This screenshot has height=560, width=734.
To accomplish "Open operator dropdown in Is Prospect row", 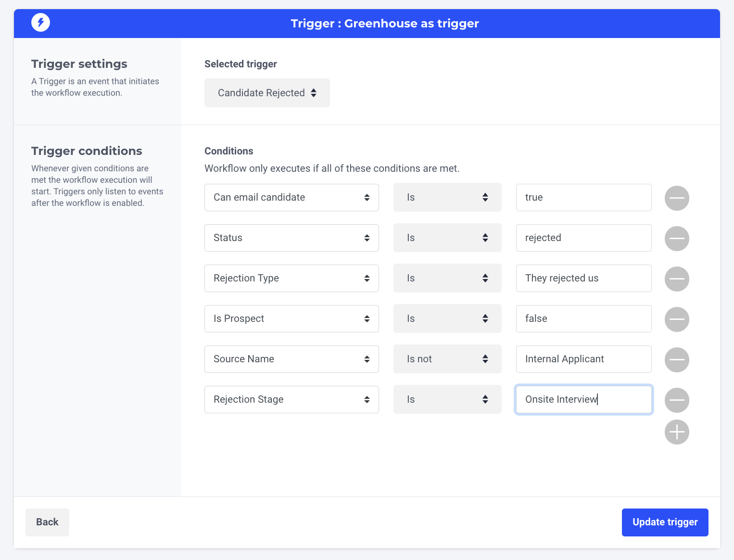I will click(x=447, y=318).
